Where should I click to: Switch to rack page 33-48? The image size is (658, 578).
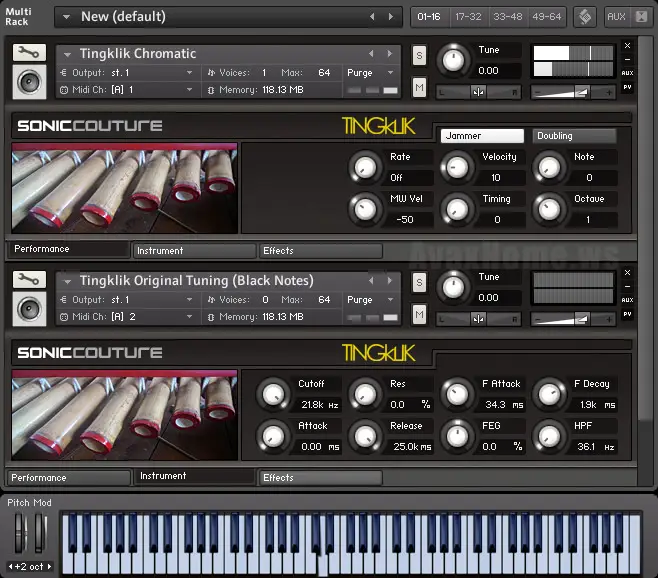[508, 17]
